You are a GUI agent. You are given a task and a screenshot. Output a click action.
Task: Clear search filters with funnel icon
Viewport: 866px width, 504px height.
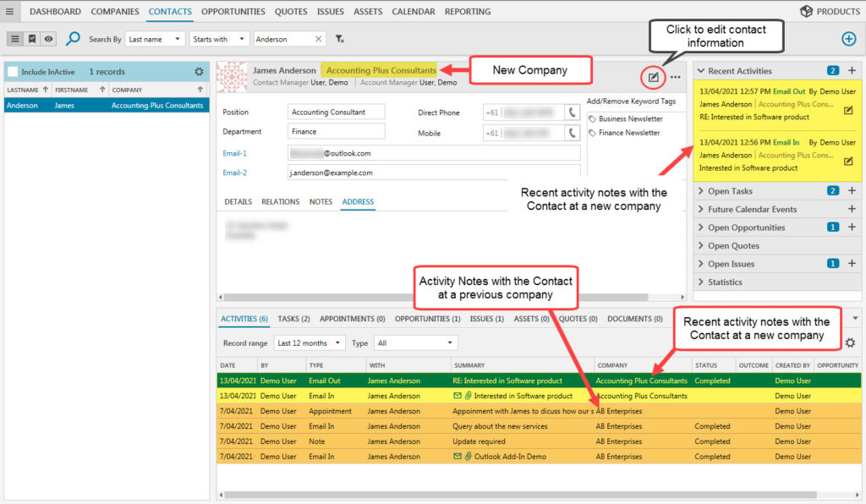[x=339, y=39]
